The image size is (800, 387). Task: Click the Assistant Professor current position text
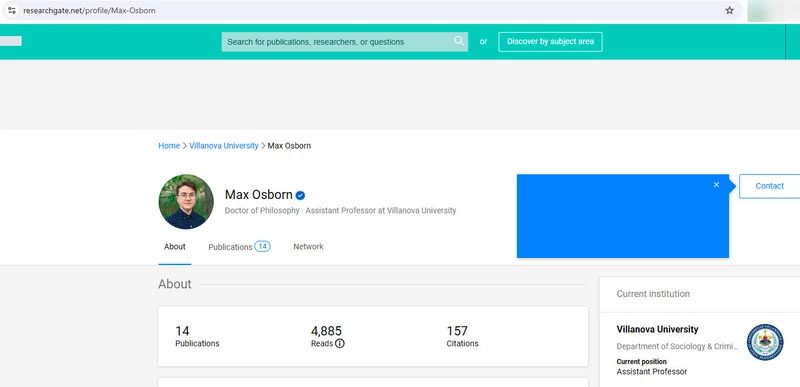(x=652, y=372)
